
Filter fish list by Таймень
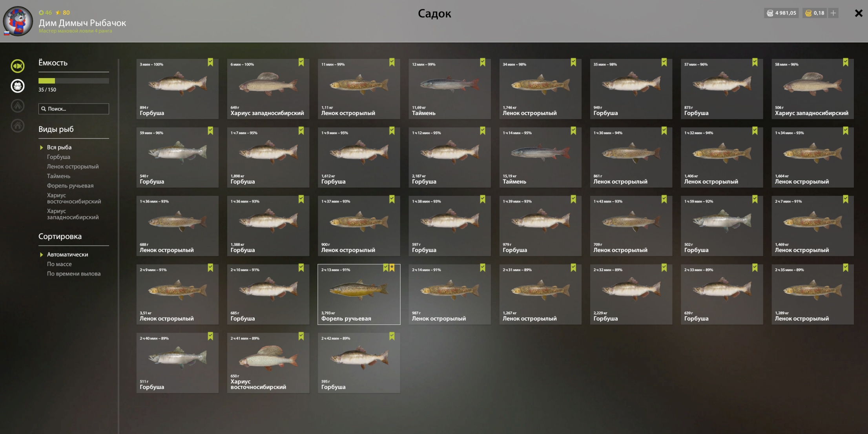pos(58,176)
